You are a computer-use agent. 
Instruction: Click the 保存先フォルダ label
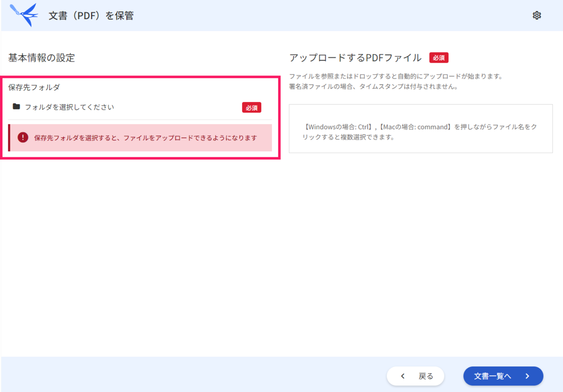tap(34, 87)
